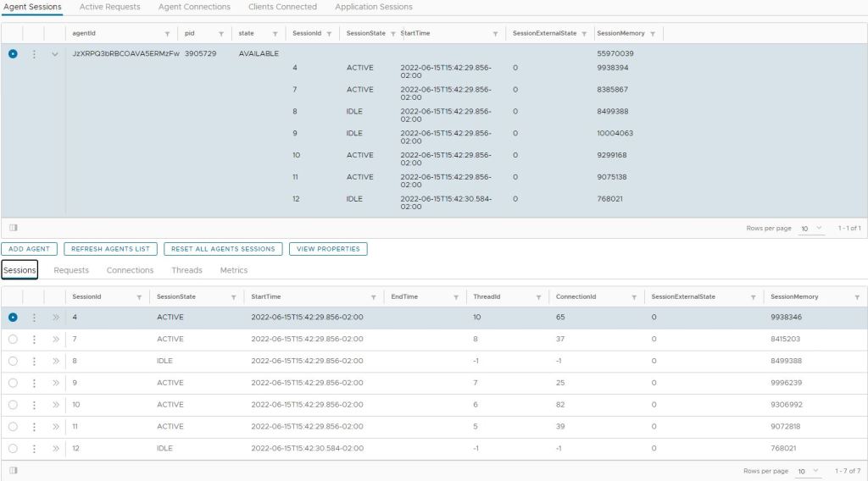The width and height of the screenshot is (868, 481).
Task: Click the ADD AGENT button
Action: [30, 249]
